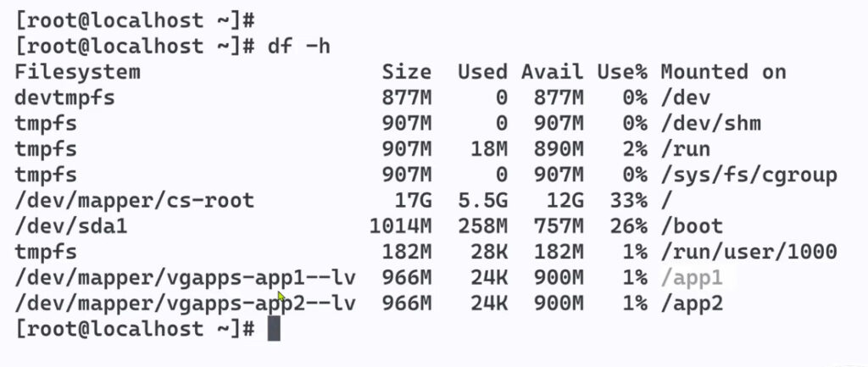This screenshot has height=367, width=868.
Task: Click the 'Use%' column header
Action: pos(622,72)
